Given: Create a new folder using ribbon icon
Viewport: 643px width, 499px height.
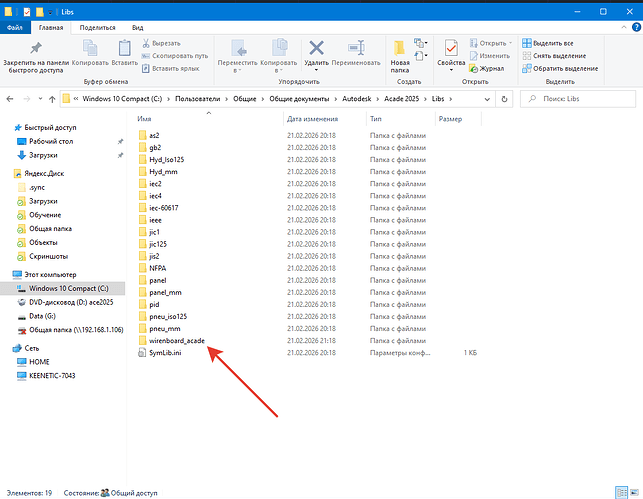Looking at the screenshot, I should (x=400, y=48).
